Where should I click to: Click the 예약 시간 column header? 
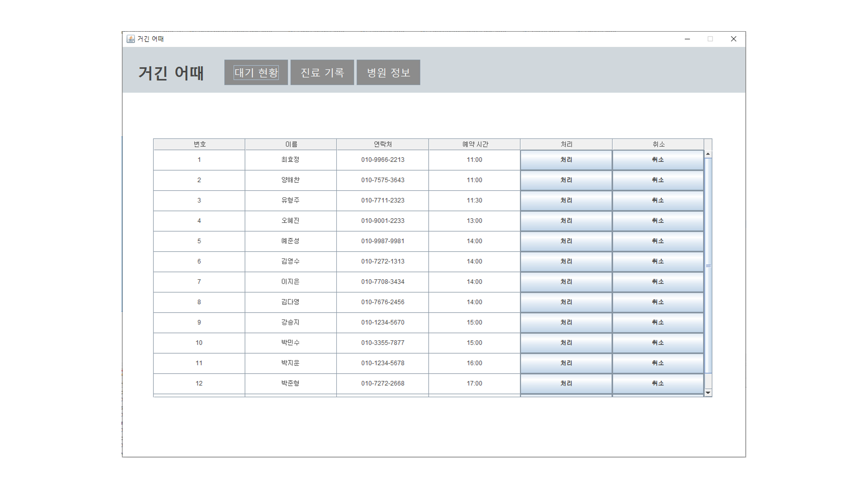tap(474, 144)
